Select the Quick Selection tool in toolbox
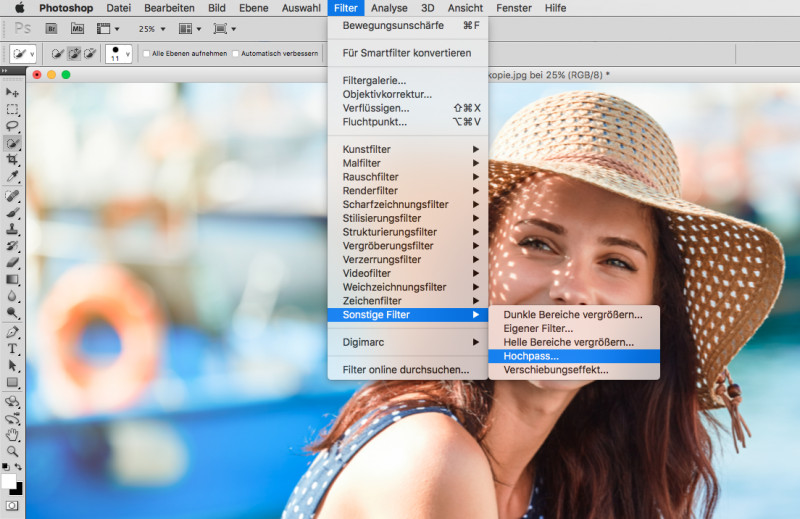The image size is (800, 519). pos(12,143)
